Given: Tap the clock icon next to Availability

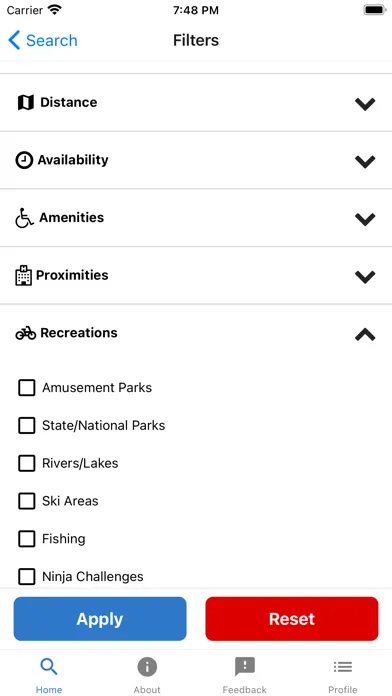Looking at the screenshot, I should coord(24,160).
